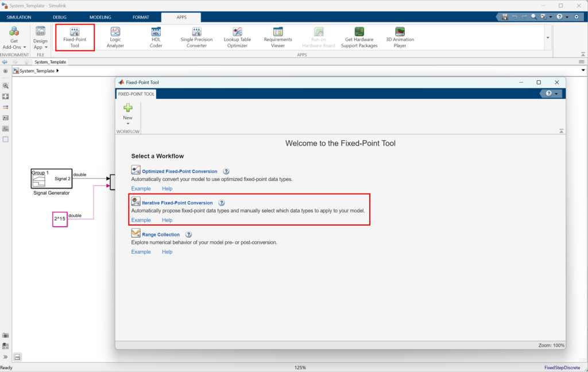Expand the bottom-left double-chevron palette
This screenshot has width=588, height=372.
(5, 357)
